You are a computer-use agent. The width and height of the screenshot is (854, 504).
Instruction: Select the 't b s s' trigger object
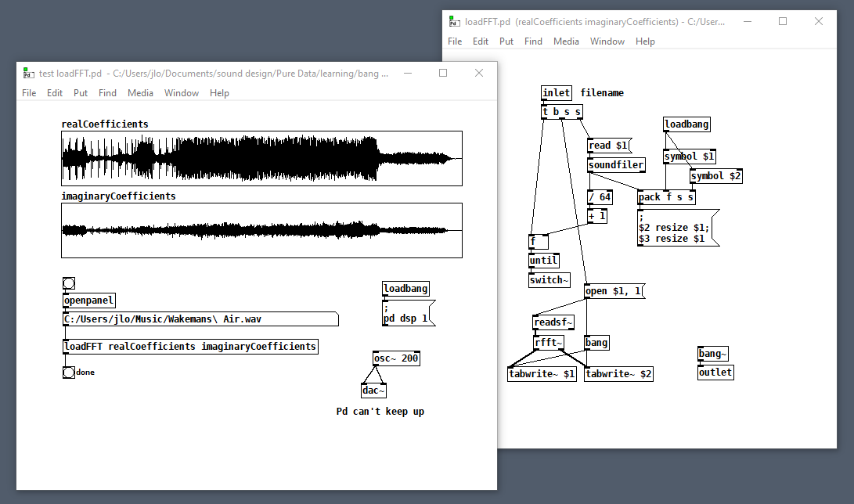point(562,112)
